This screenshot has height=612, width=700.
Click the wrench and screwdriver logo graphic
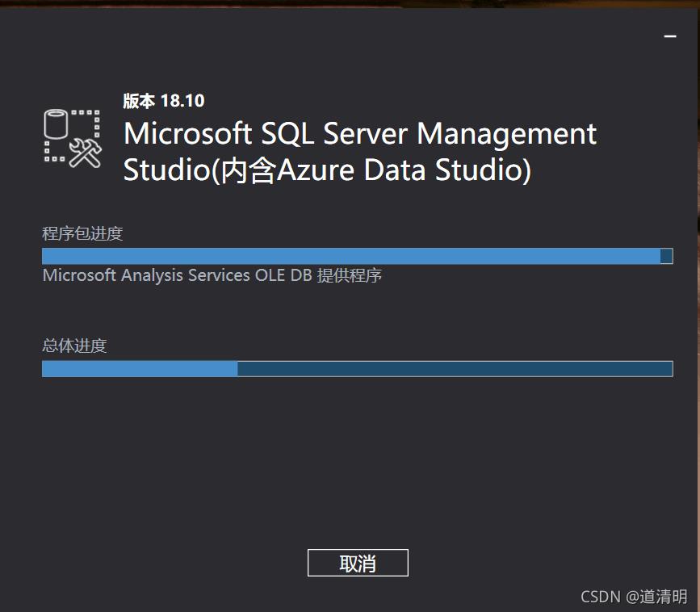tap(85, 151)
